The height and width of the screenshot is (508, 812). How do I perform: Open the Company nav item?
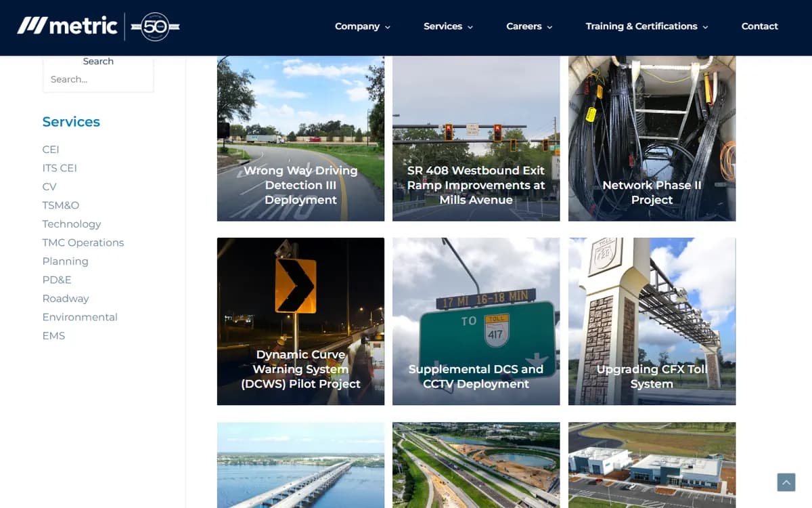(x=357, y=26)
